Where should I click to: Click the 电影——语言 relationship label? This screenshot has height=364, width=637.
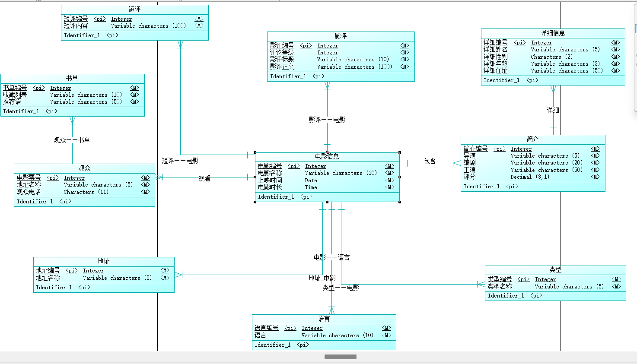(331, 257)
